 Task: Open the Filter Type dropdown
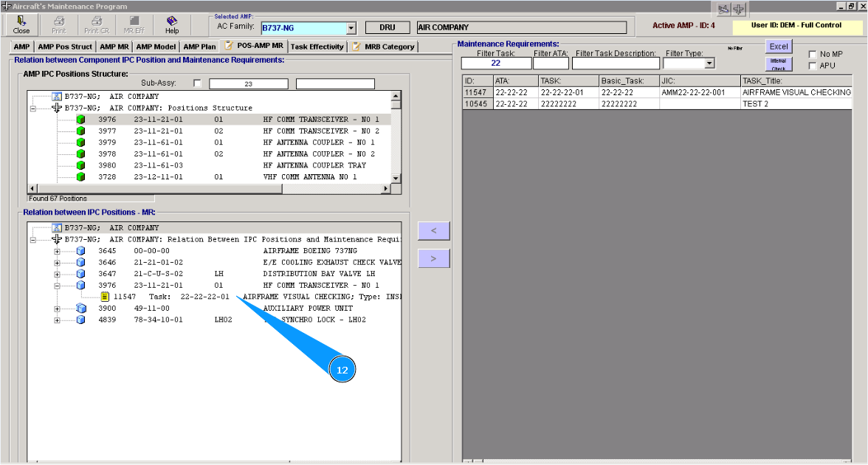(x=709, y=64)
